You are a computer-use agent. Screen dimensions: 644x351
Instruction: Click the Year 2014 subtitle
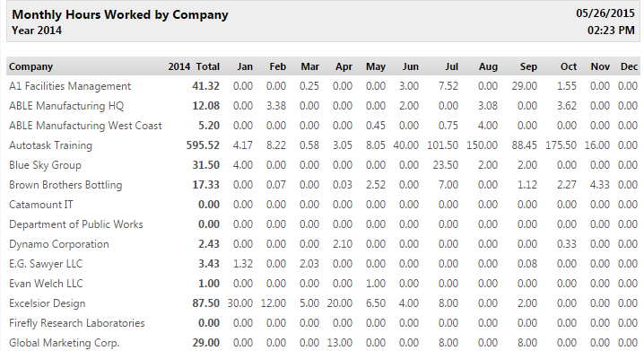[x=37, y=31]
